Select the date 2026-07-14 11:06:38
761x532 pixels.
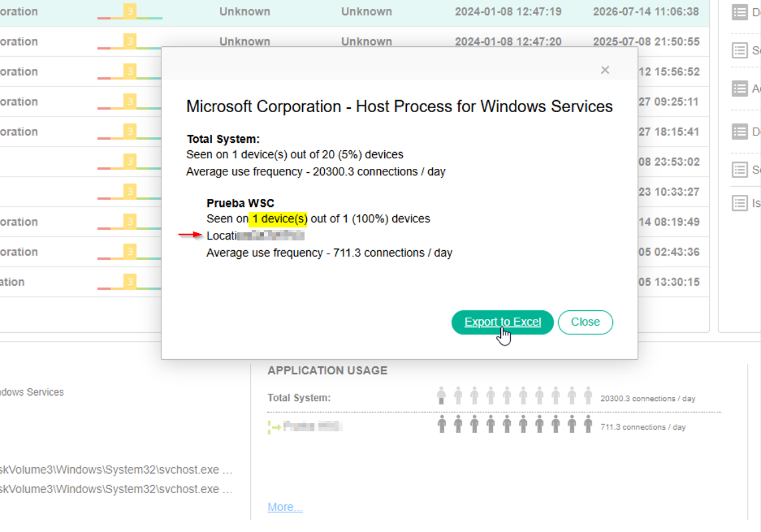(646, 11)
